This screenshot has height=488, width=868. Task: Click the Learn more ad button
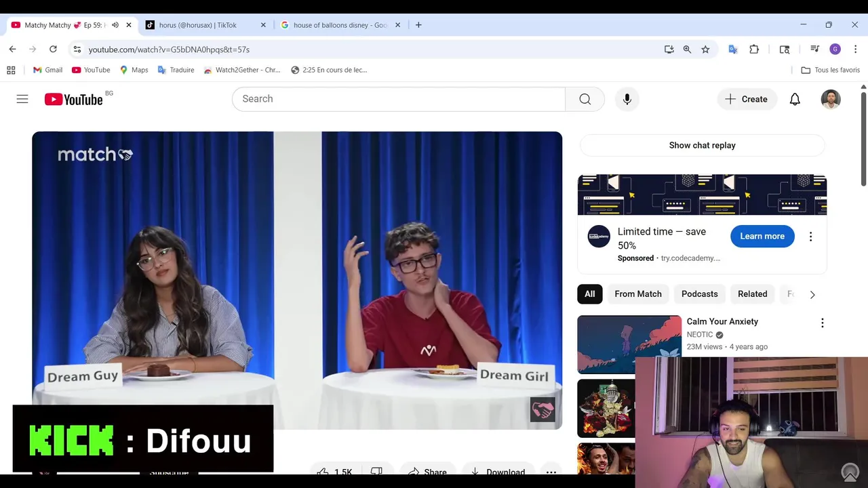point(762,236)
